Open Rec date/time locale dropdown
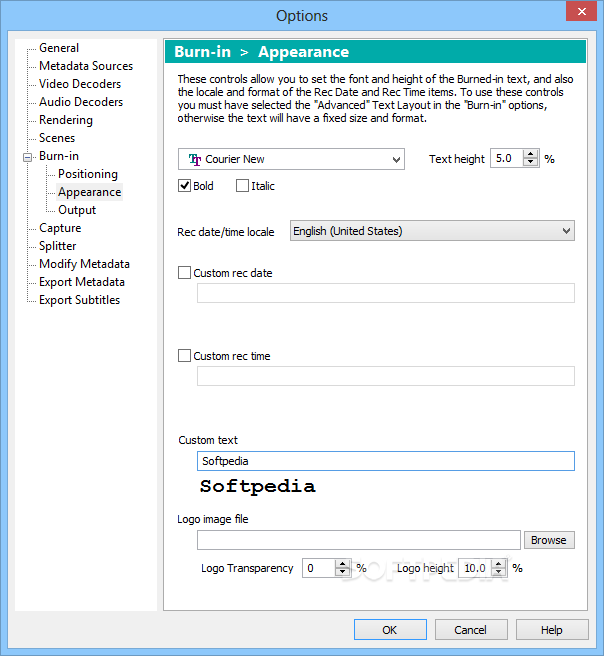 tap(432, 231)
